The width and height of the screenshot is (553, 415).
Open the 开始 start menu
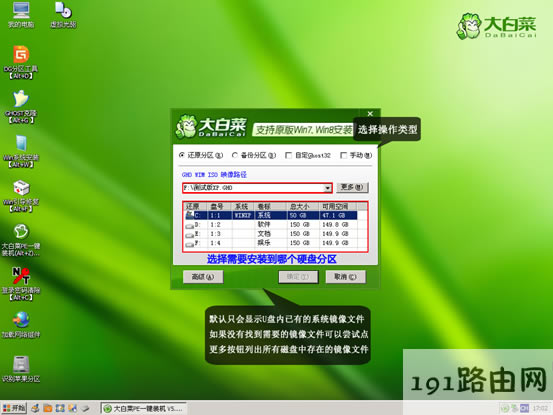coord(14,408)
